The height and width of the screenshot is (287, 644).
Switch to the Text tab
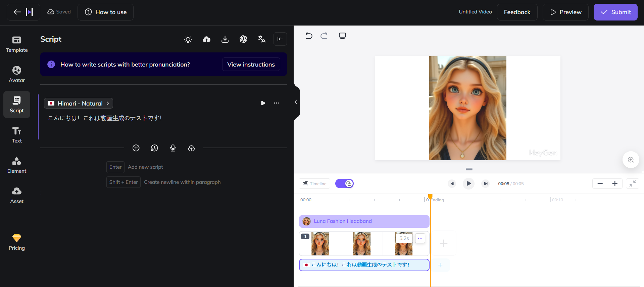[x=17, y=135]
